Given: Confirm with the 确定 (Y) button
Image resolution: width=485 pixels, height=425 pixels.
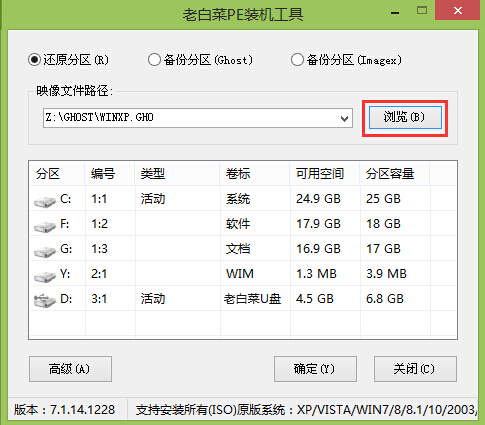Looking at the screenshot, I should 315,369.
